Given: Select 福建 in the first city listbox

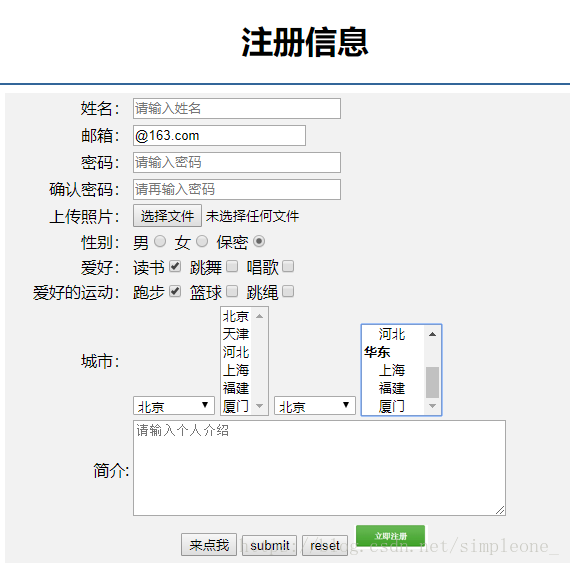Looking at the screenshot, I should click(x=236, y=388).
